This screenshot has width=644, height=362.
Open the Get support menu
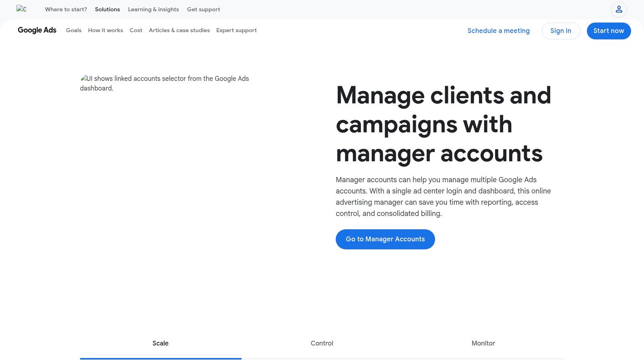click(203, 9)
